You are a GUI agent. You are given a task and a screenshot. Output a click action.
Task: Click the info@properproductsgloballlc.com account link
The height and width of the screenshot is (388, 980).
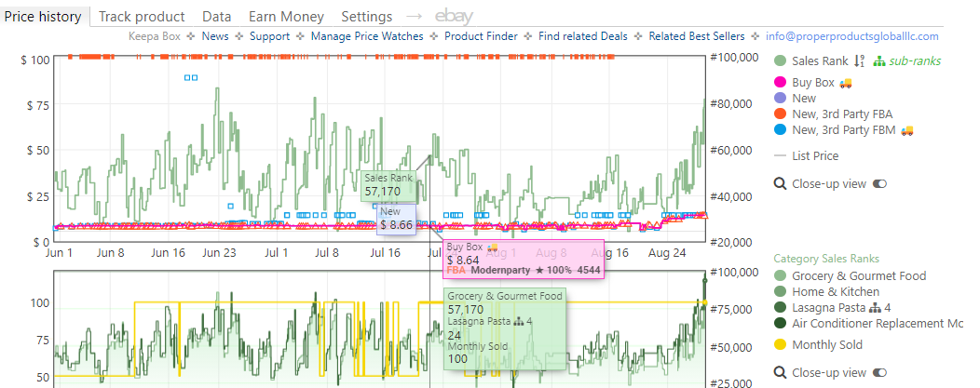[x=851, y=36]
